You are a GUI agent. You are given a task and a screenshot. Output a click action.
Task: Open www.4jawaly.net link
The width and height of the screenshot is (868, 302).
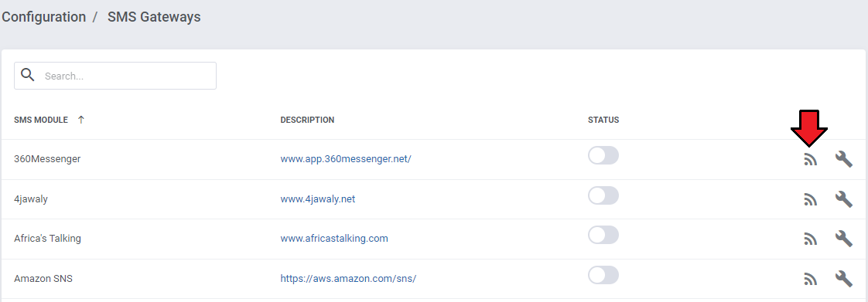pos(318,199)
